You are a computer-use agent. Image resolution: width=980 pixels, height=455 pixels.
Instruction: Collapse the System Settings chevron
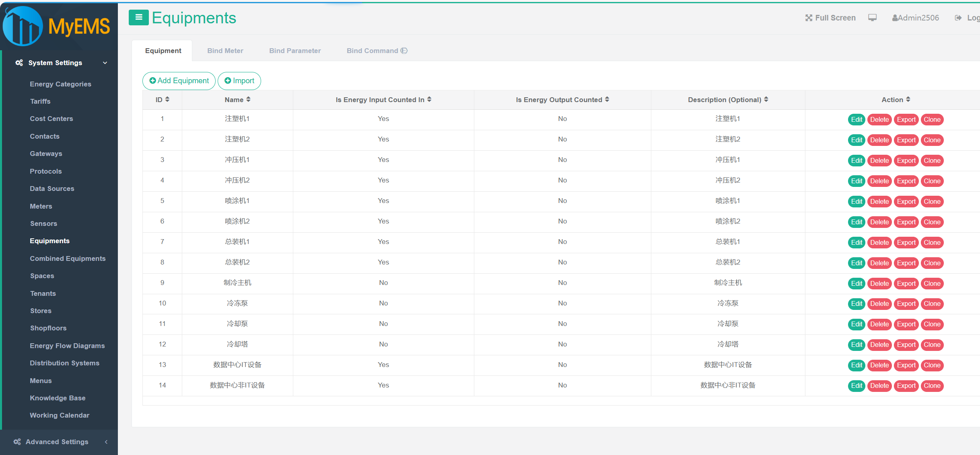[105, 63]
